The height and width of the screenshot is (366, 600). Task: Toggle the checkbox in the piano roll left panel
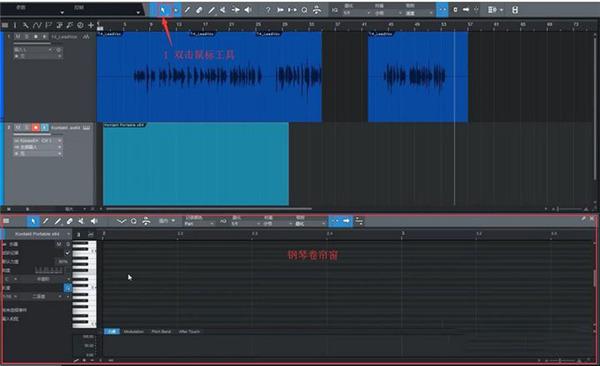(68, 253)
